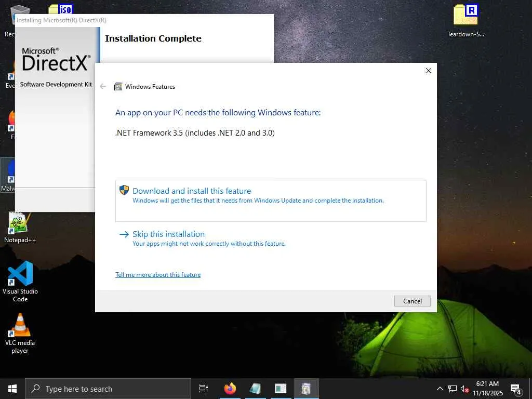Image resolution: width=532 pixels, height=399 pixels.
Task: Open Firefox from the taskbar
Action: click(230, 389)
